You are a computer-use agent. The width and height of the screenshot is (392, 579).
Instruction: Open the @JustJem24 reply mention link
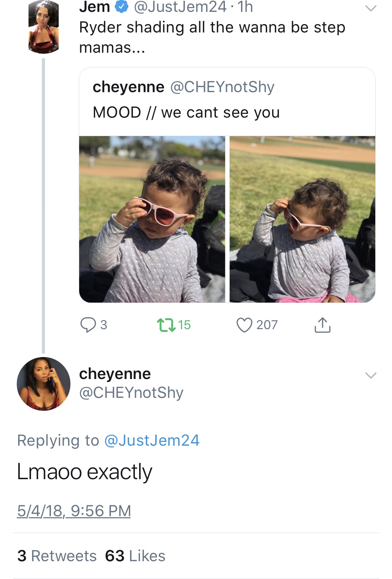click(152, 440)
